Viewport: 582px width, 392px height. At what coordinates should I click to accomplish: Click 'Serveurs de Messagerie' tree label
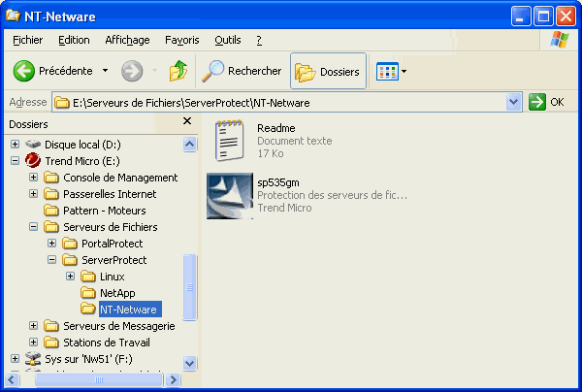(x=118, y=326)
